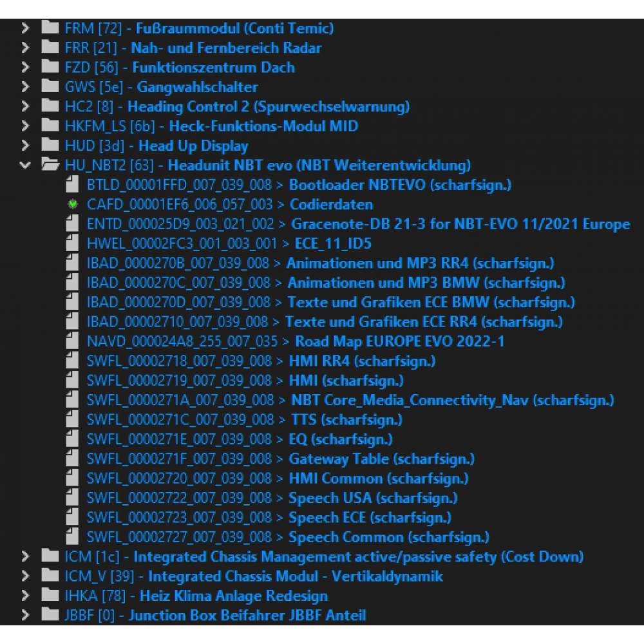Select the SWFL_00002719 HMI (scharfsign.) entry
The width and height of the screenshot is (644, 644).
245,381
